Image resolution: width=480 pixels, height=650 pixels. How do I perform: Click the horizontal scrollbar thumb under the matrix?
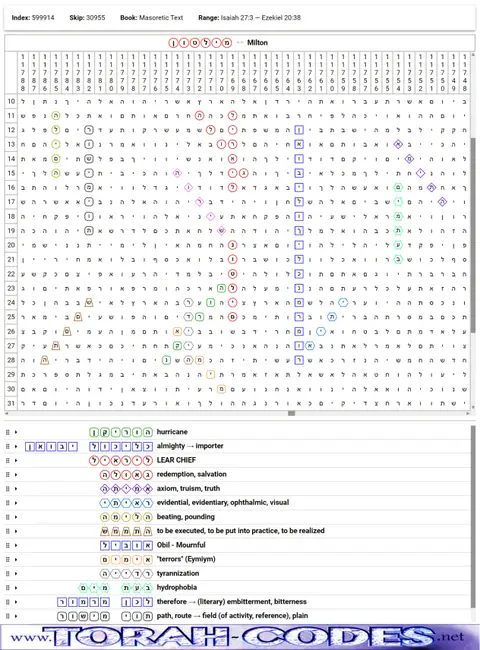291,413
